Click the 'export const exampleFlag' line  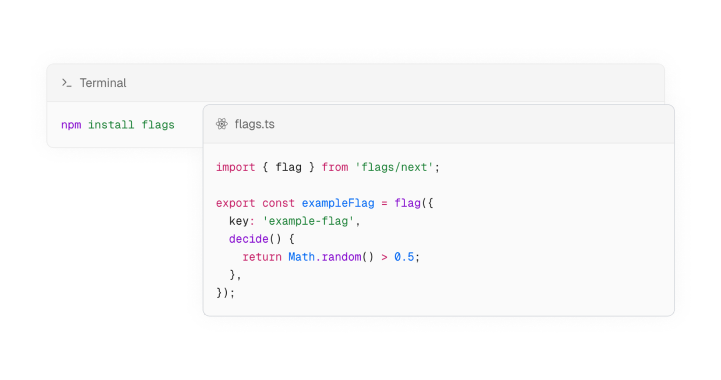pyautogui.click(x=325, y=203)
